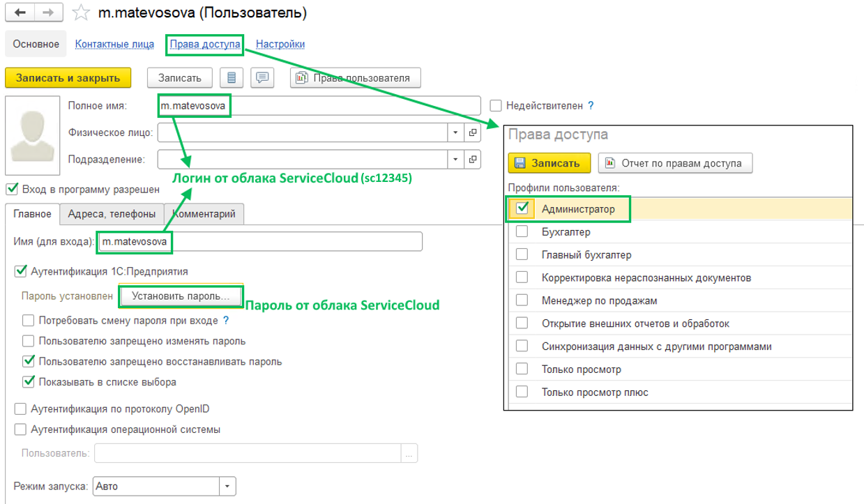Click the Имя (для входа) input field

click(x=259, y=241)
